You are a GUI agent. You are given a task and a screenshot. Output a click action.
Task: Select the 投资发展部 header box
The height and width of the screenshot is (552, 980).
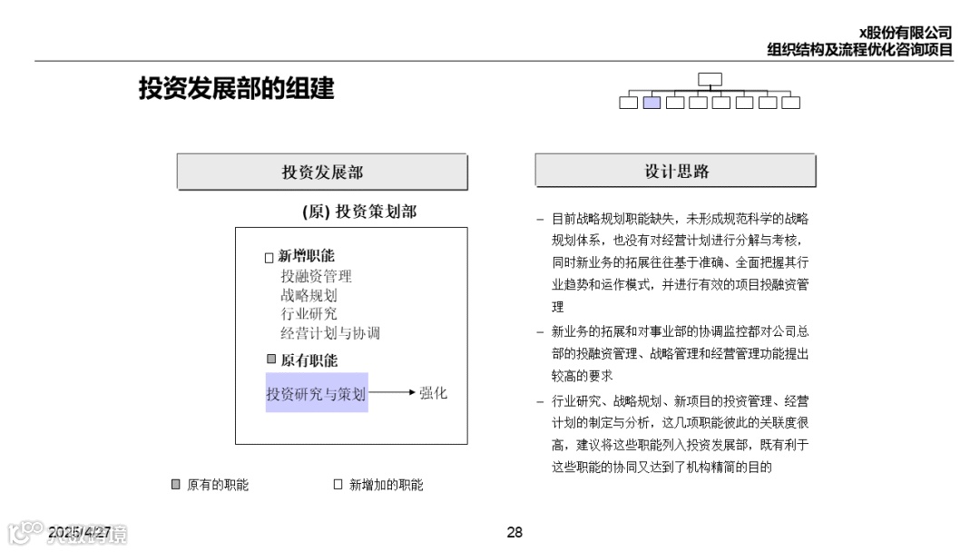322,172
